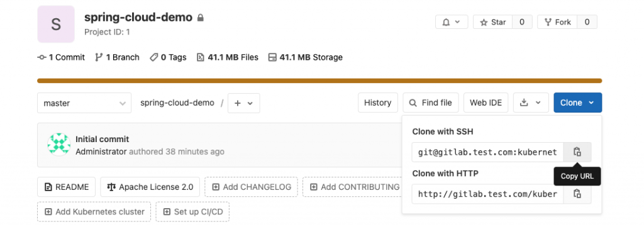Open the plus add-file dropdown
The height and width of the screenshot is (227, 644).
(243, 103)
